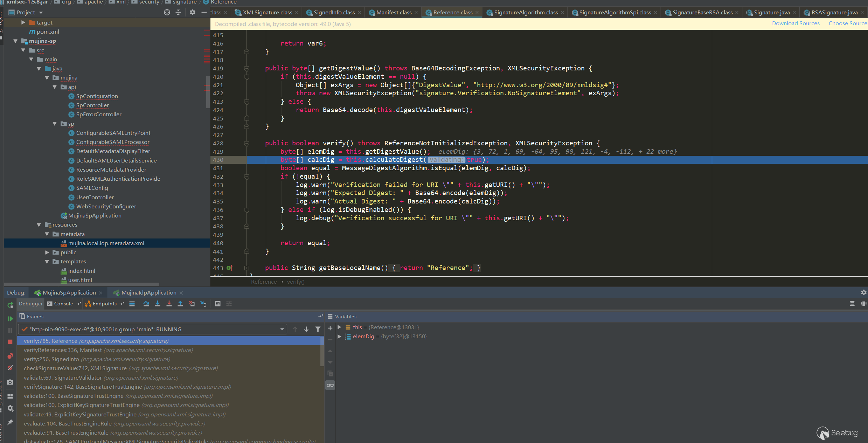Click the green Resume Program icon

pyautogui.click(x=10, y=319)
